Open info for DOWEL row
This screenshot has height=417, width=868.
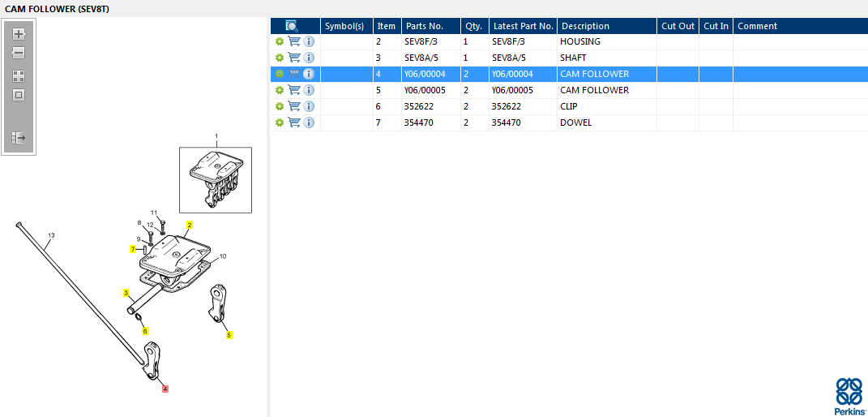point(309,123)
